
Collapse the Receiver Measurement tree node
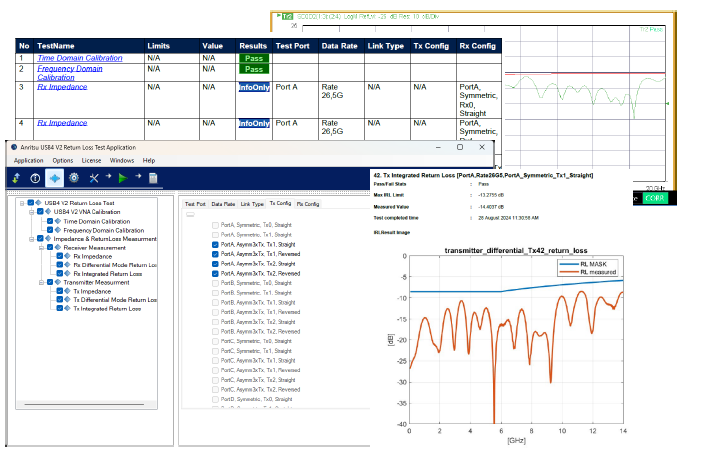pos(41,248)
